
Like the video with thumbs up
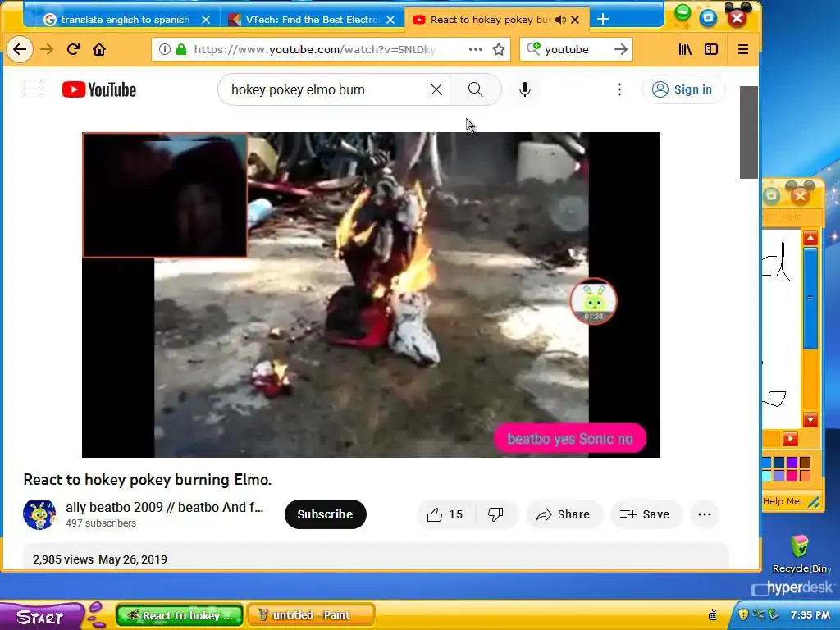coord(445,514)
